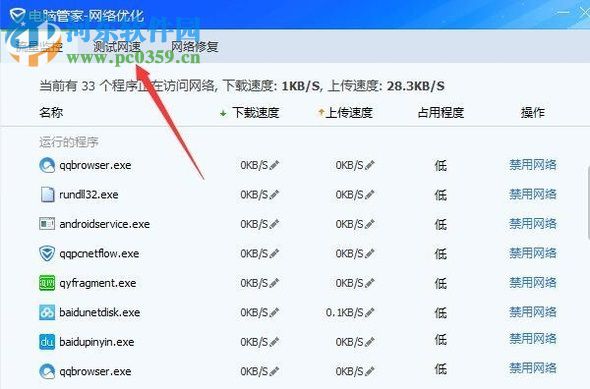This screenshot has width=590, height=389.
Task: Click 禁用网络 for rundll32.exe
Action: (532, 194)
